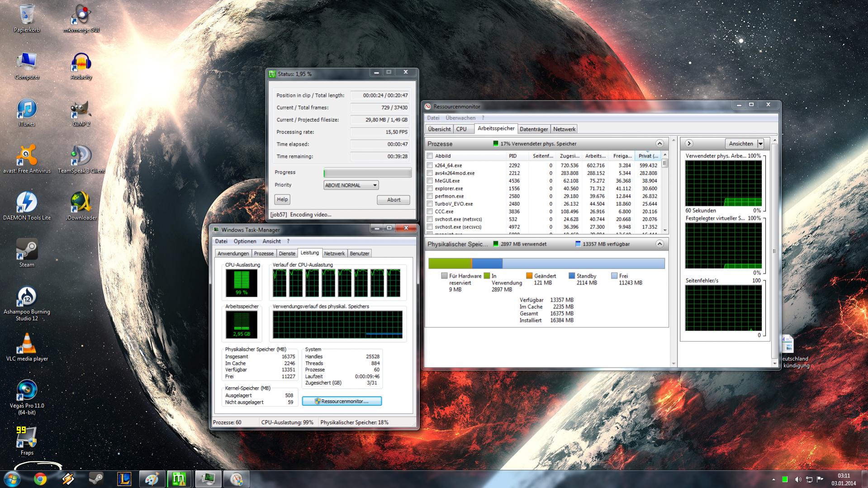Click the Abort button in MeGUI status
The image size is (868, 488).
pyautogui.click(x=394, y=200)
